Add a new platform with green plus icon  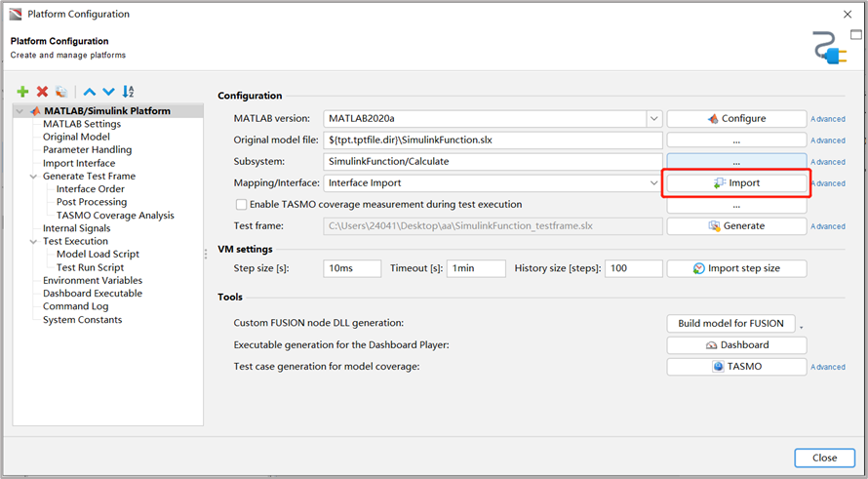pyautogui.click(x=22, y=92)
